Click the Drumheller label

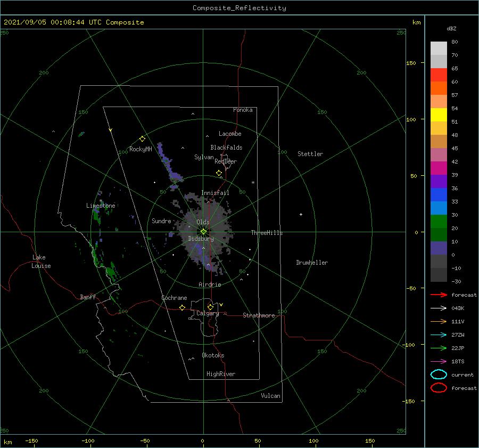(312, 263)
